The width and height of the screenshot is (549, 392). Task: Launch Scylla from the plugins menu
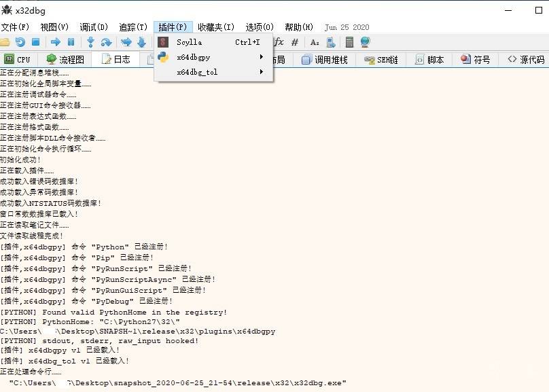[x=213, y=42]
